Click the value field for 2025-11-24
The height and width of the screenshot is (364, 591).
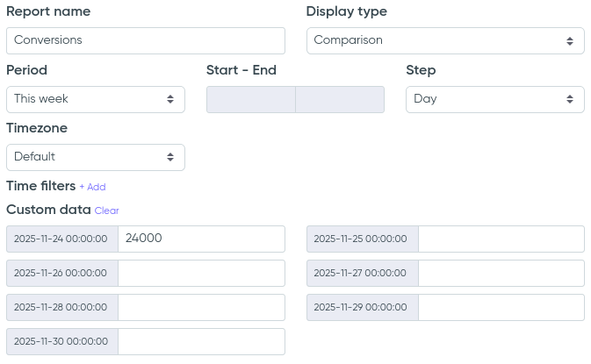click(201, 239)
